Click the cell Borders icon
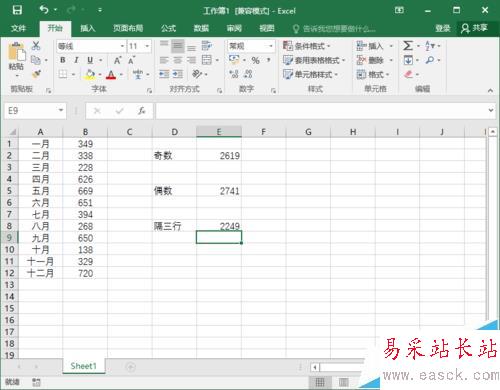500x390 pixels. (x=63, y=74)
